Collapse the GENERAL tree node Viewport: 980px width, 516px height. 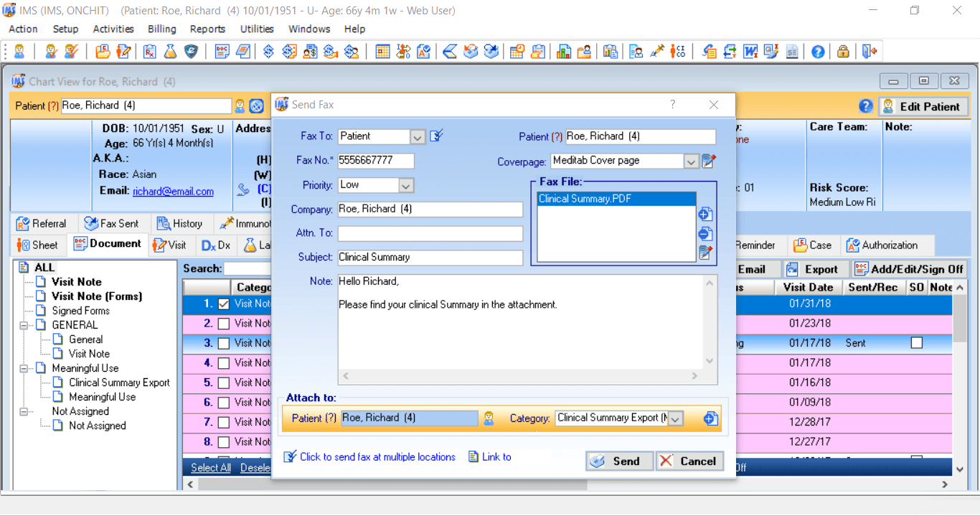tap(24, 325)
